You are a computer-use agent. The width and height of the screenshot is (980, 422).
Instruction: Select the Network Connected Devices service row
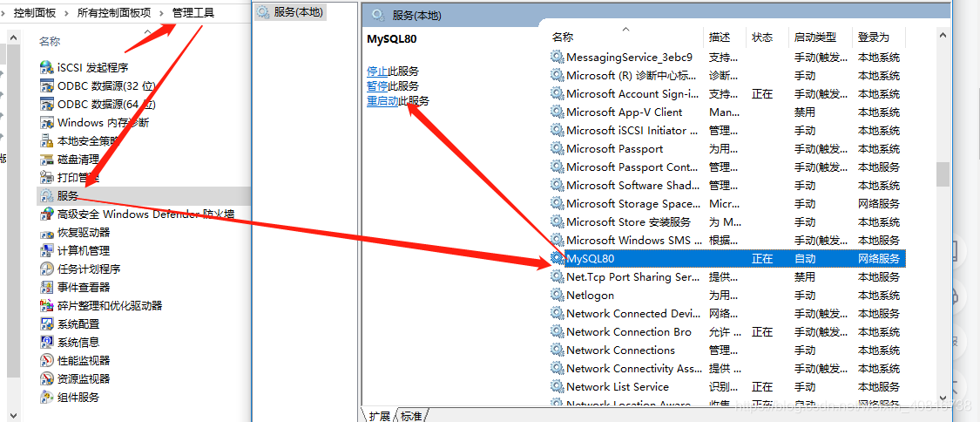click(x=727, y=313)
